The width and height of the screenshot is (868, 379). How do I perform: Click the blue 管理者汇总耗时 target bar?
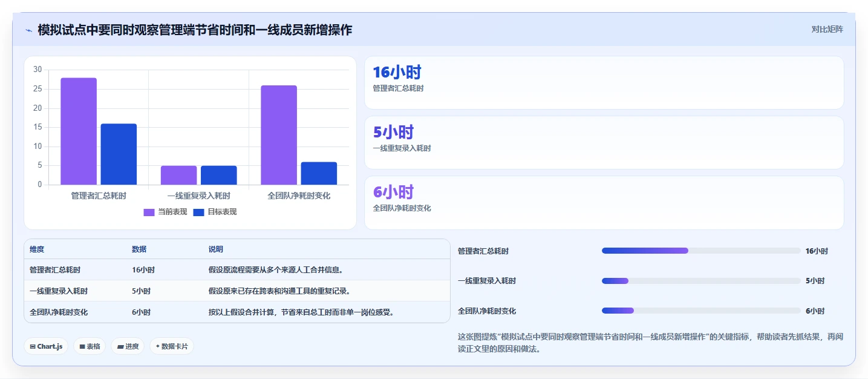tap(119, 154)
